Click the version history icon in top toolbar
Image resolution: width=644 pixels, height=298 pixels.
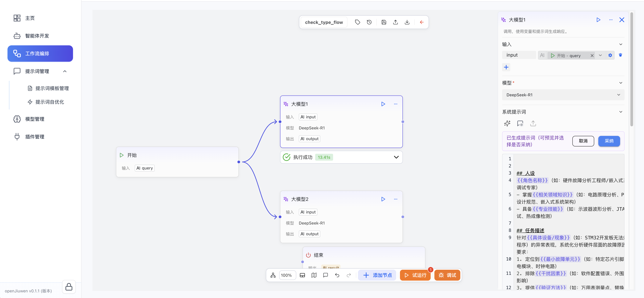coord(369,22)
